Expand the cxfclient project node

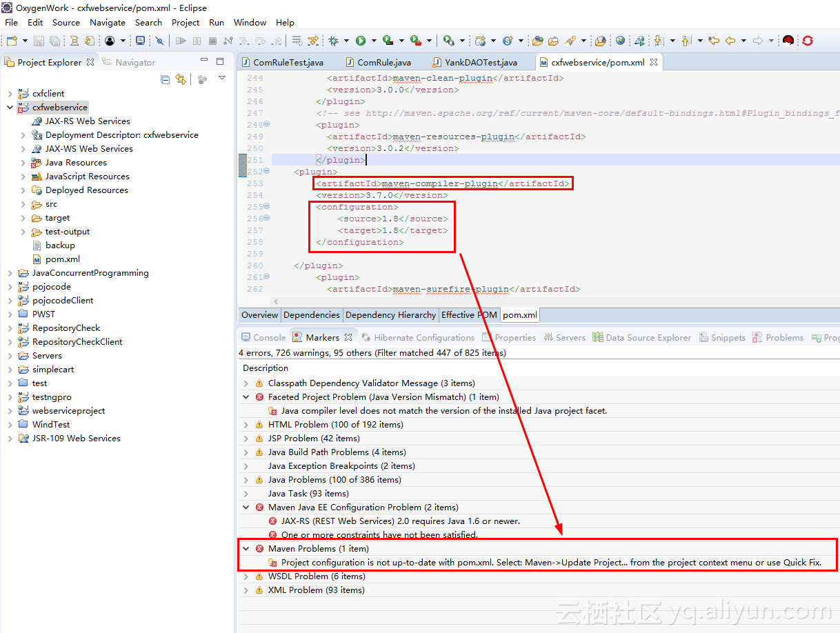point(10,94)
